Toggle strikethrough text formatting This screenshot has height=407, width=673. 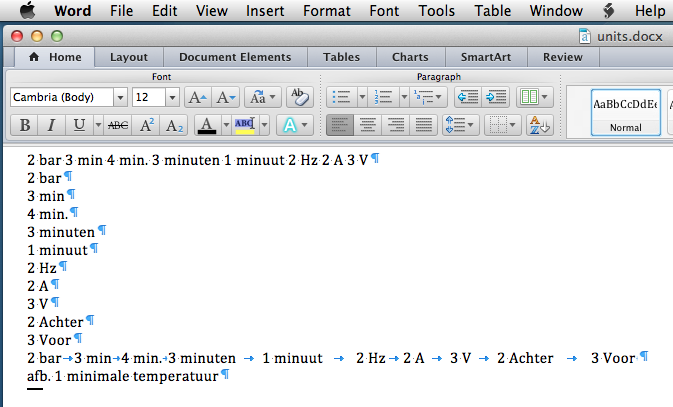click(x=117, y=125)
